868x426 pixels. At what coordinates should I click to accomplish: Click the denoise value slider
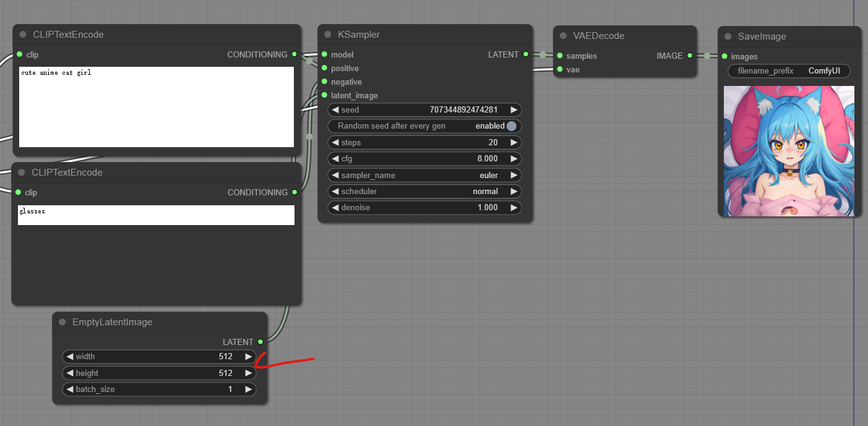point(424,208)
